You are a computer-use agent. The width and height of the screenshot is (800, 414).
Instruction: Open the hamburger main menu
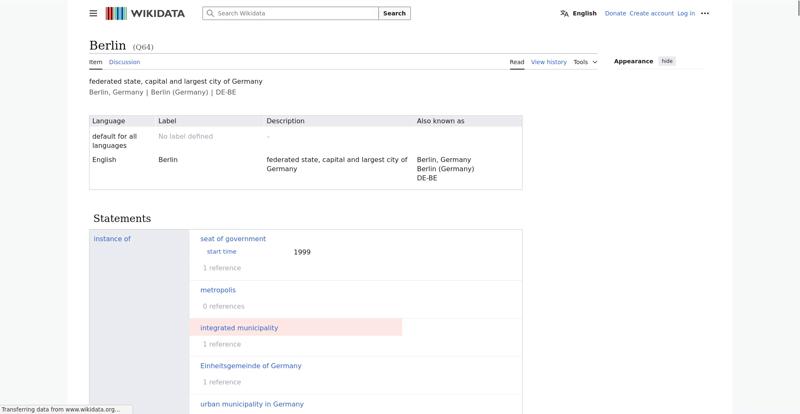click(x=93, y=13)
